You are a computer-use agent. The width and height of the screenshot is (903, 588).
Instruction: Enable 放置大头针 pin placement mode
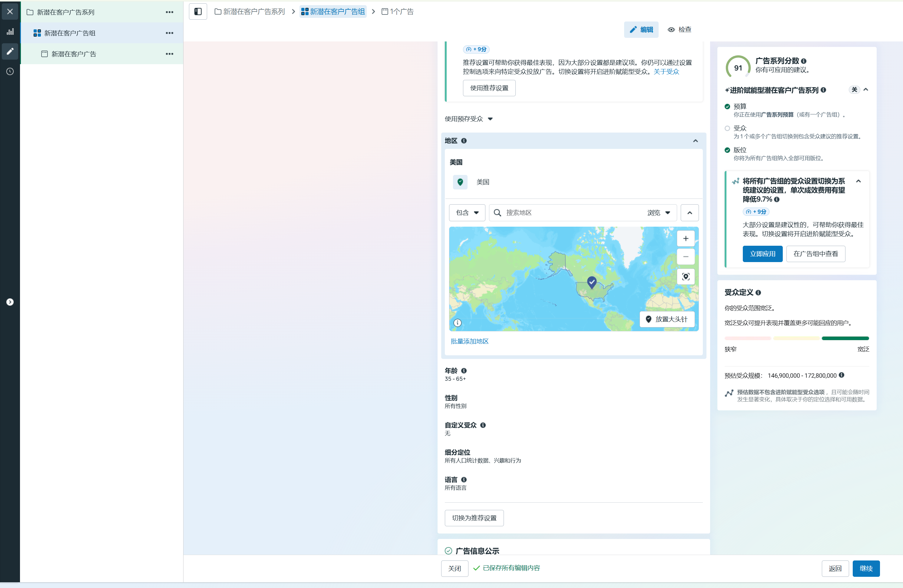pos(667,319)
